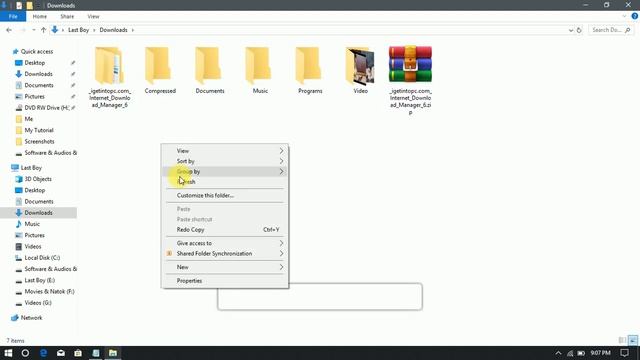Open Action Center notification icon
This screenshot has height=360, width=640.
coord(624,353)
